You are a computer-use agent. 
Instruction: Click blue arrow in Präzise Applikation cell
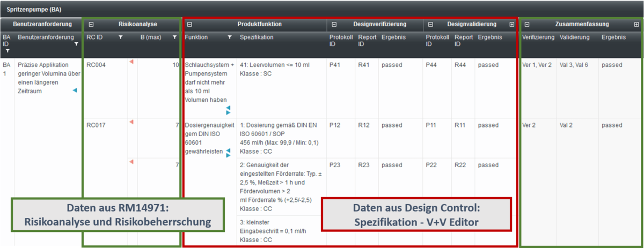(75, 91)
